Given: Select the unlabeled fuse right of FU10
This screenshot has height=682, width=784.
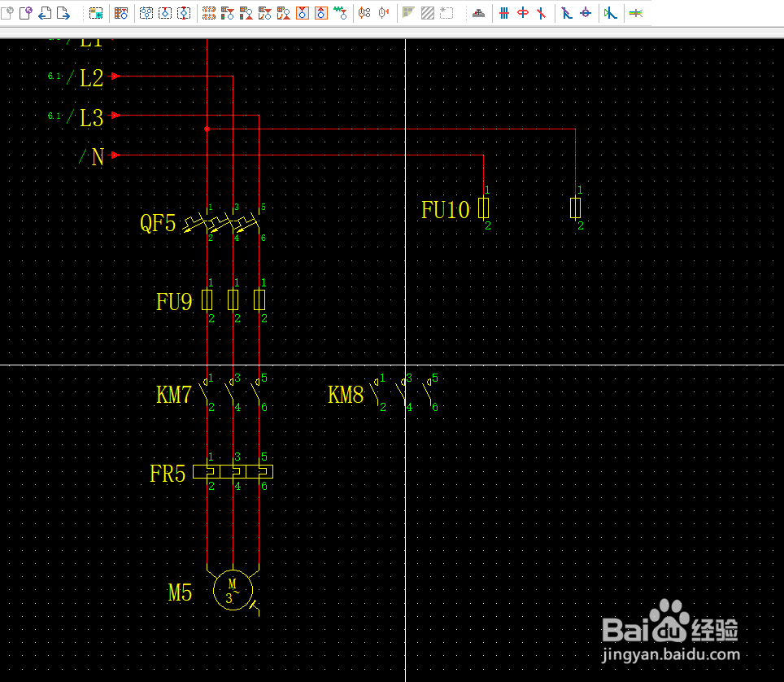Looking at the screenshot, I should coord(576,208).
